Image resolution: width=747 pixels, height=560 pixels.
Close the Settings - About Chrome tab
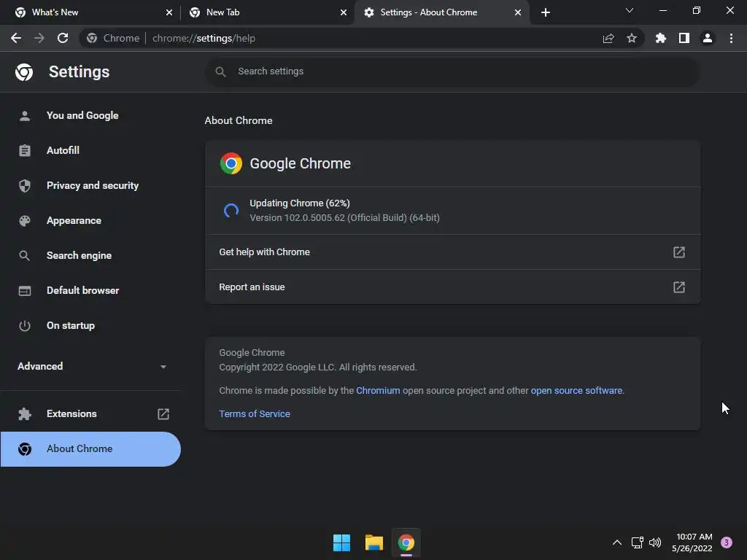pos(518,12)
